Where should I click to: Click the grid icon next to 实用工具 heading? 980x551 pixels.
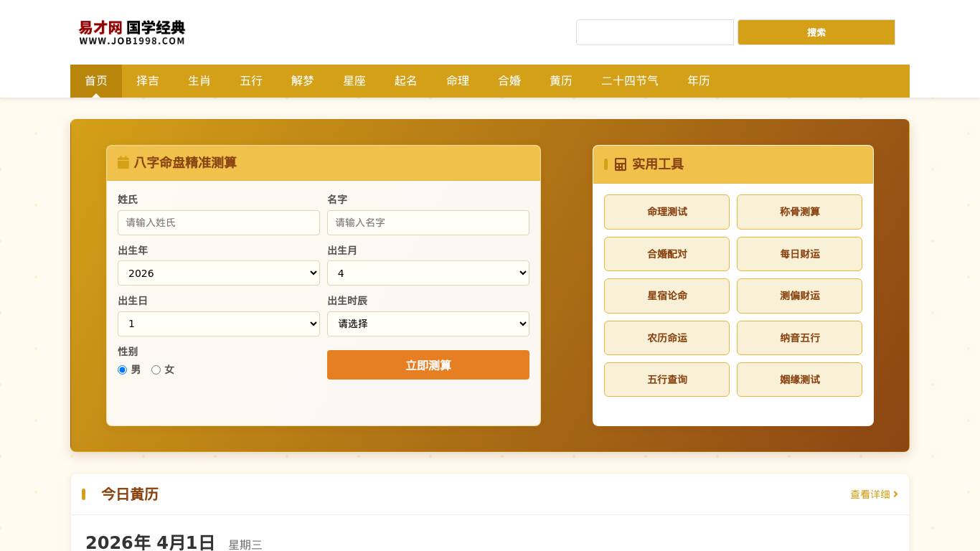pyautogui.click(x=621, y=164)
